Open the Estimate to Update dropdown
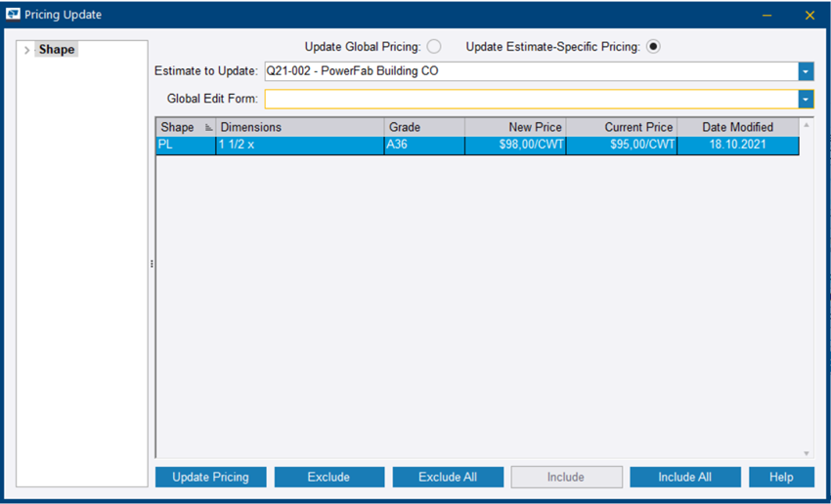Image resolution: width=831 pixels, height=504 pixels. 806,71
